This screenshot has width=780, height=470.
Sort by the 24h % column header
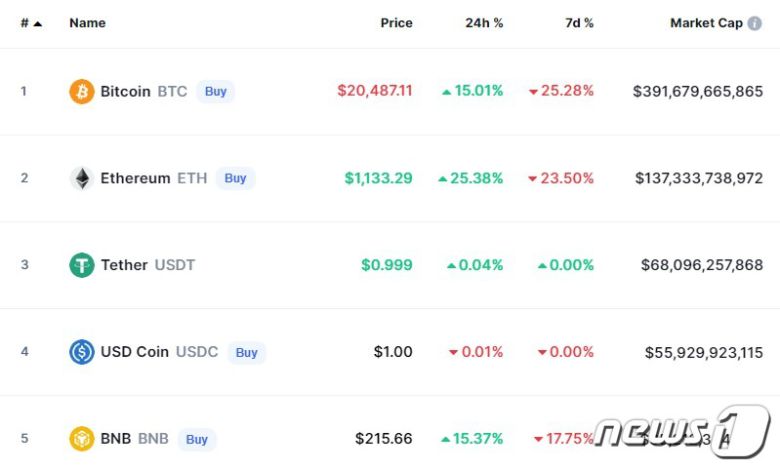point(484,23)
